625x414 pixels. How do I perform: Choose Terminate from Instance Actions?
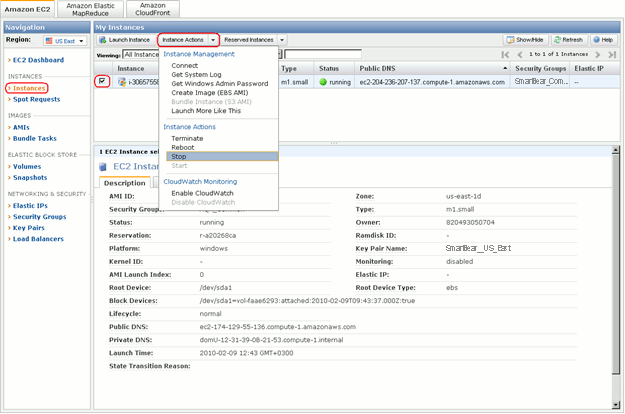coord(187,138)
